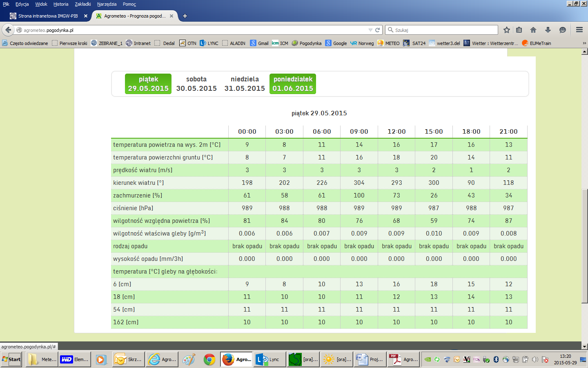Close the Strona intranetowa IMGW-PIB tab
The image size is (588, 368).
[86, 16]
